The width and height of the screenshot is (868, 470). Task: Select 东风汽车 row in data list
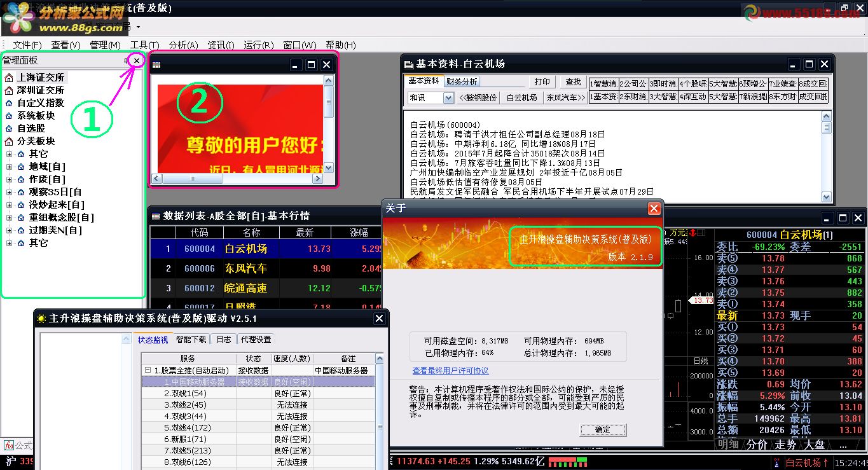pos(265,268)
